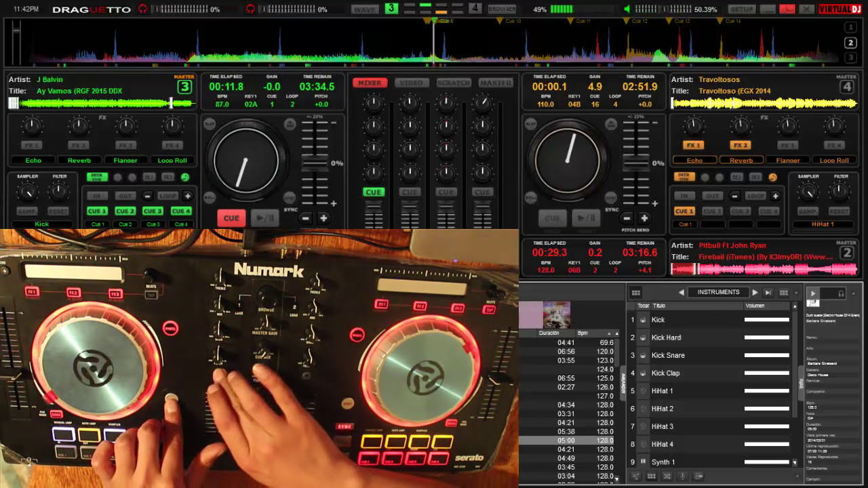Viewport: 868px width, 488px height.
Task: Click orange CUE 1 on right deck
Action: tap(684, 211)
